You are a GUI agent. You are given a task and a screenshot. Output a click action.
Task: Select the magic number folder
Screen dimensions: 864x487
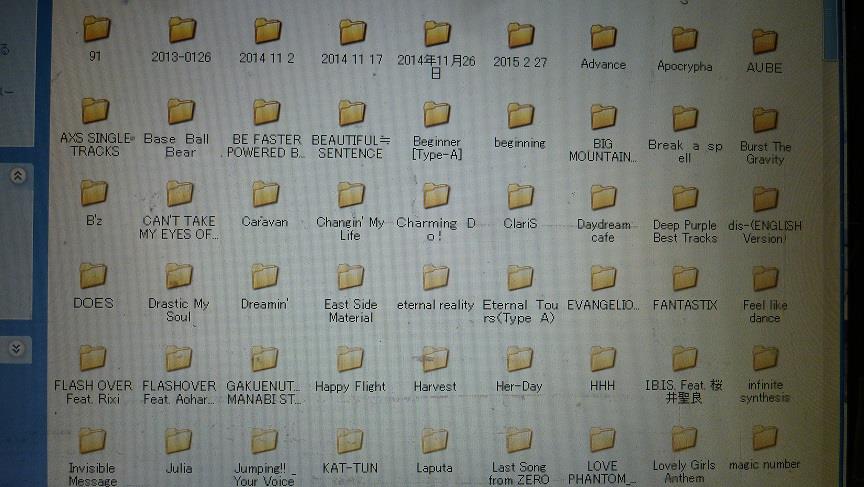click(x=765, y=438)
